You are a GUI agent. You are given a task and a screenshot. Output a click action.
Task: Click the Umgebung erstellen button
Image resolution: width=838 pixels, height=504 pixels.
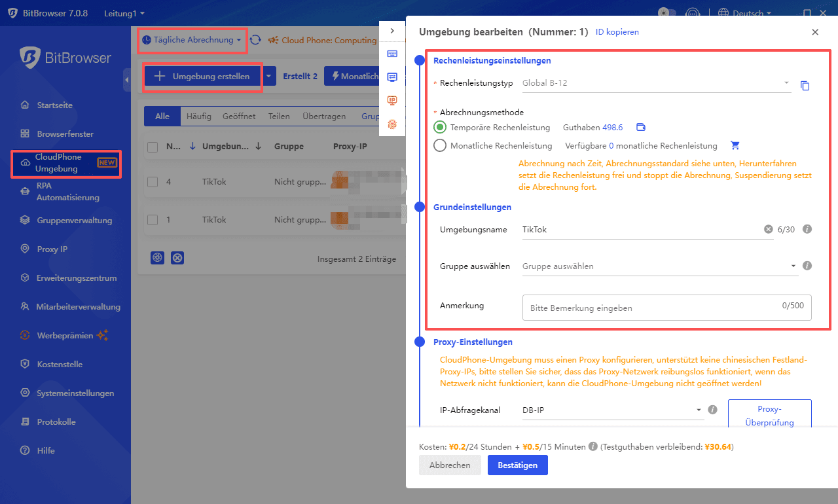(202, 77)
